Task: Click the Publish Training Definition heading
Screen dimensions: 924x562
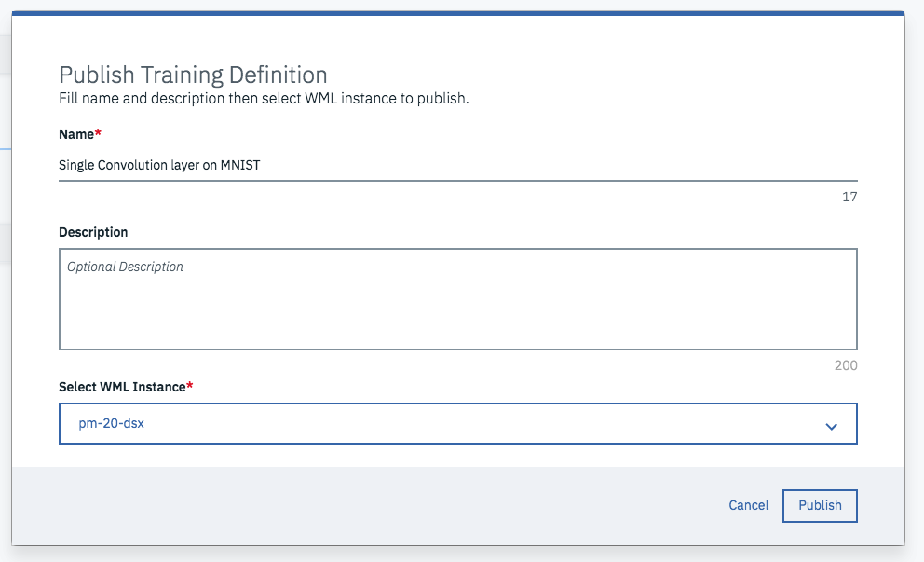Action: pos(193,75)
